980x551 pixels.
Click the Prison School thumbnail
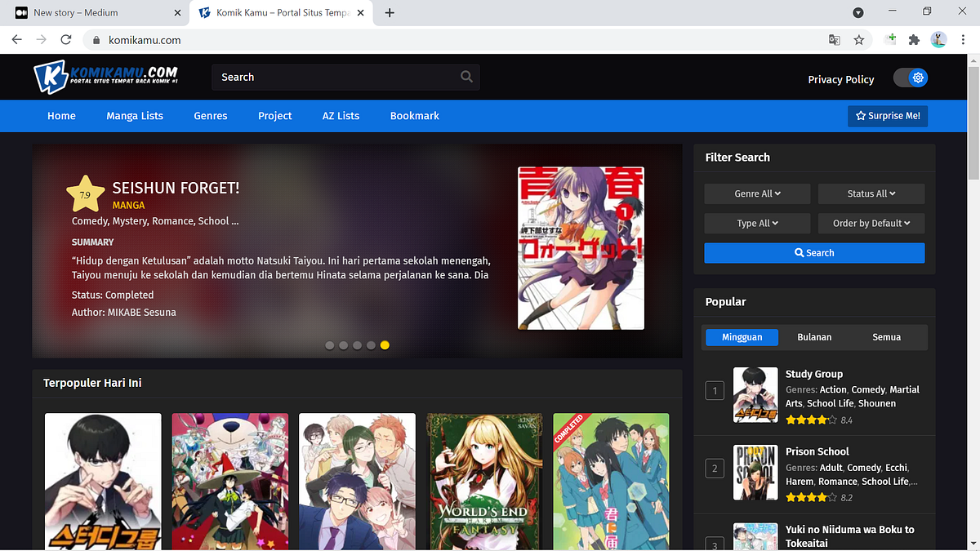click(755, 473)
